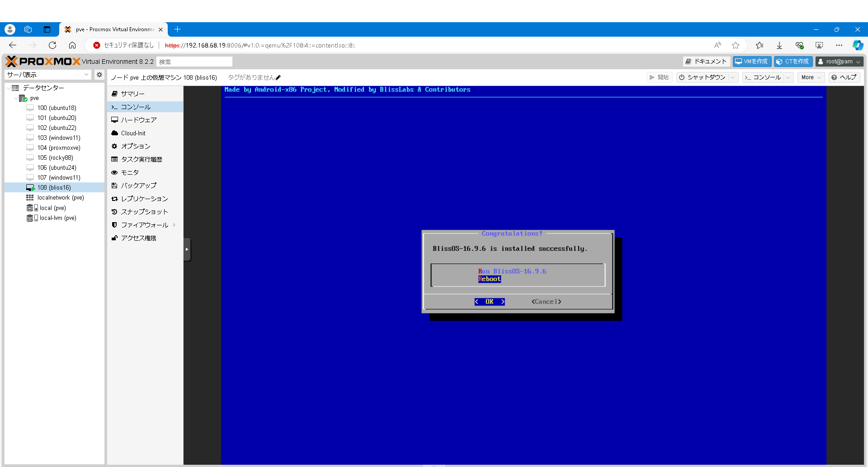Click the tag edit pencil icon
The width and height of the screenshot is (868, 467).
click(278, 77)
